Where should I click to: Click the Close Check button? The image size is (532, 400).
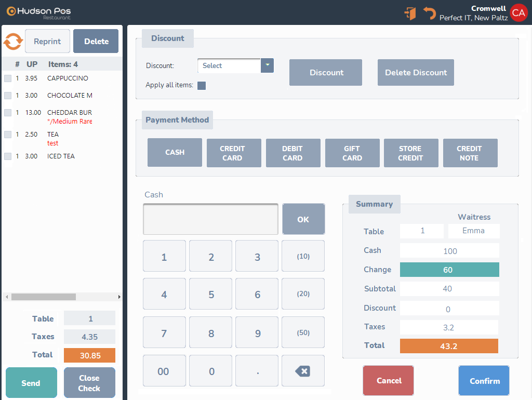[x=89, y=383]
